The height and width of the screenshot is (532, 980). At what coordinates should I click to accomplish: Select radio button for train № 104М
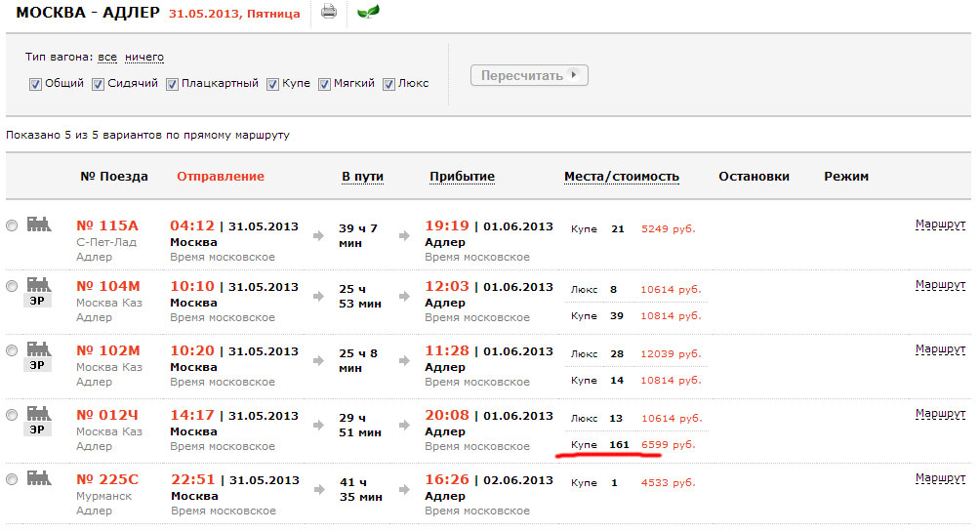12,286
